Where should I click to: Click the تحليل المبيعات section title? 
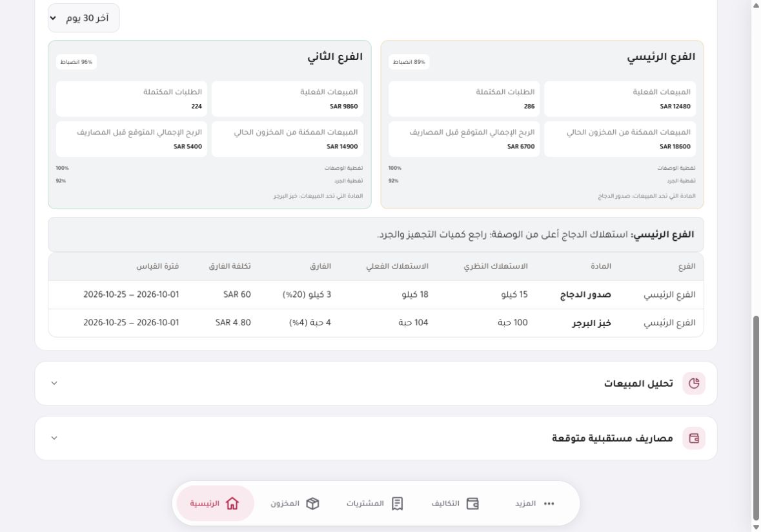click(638, 384)
